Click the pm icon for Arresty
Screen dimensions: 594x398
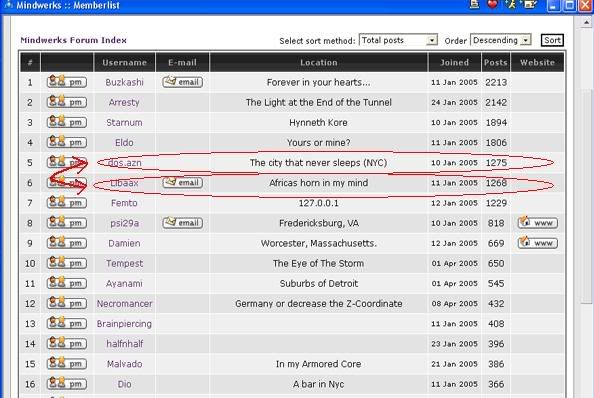[x=67, y=102]
